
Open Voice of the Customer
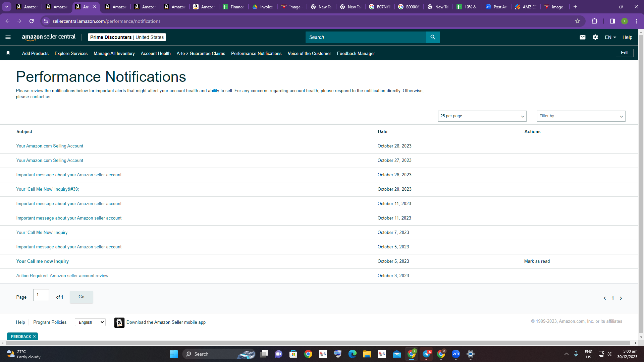point(309,53)
